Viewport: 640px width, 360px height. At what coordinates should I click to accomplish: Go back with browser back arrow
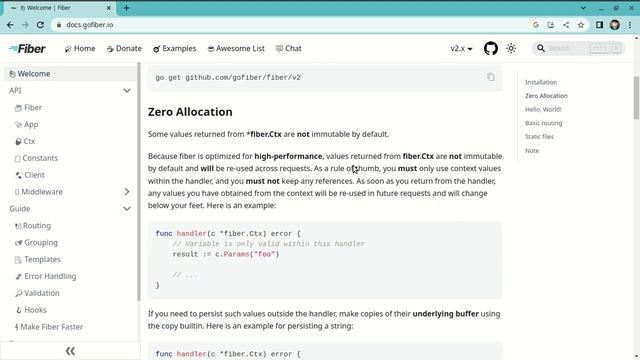pyautogui.click(x=10, y=25)
